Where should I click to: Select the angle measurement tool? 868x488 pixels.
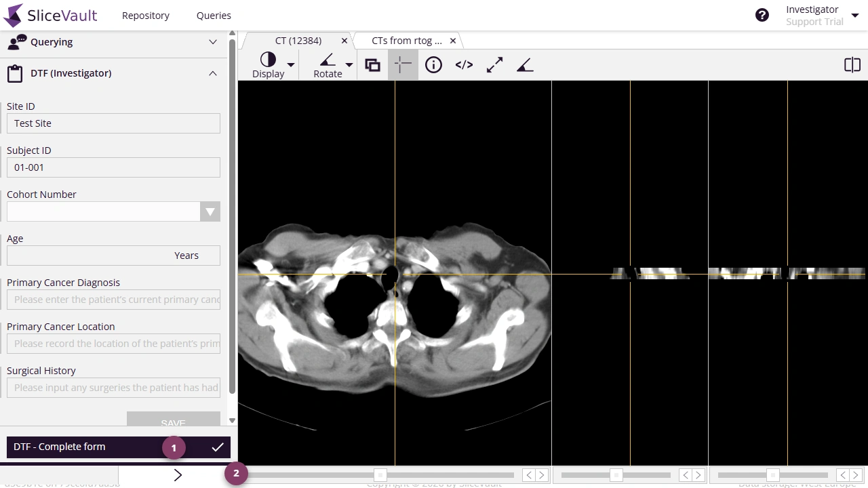tap(525, 65)
